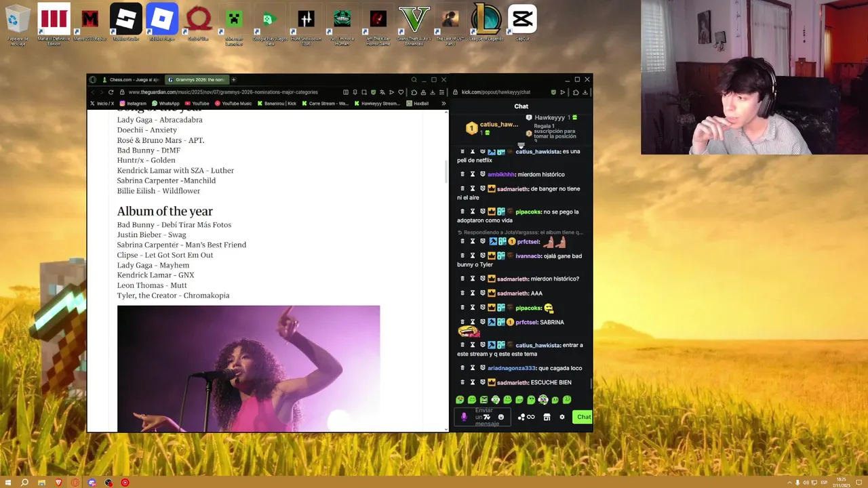Open the No, I'm not a Human shortcut
The height and width of the screenshot is (488, 868).
(342, 24)
